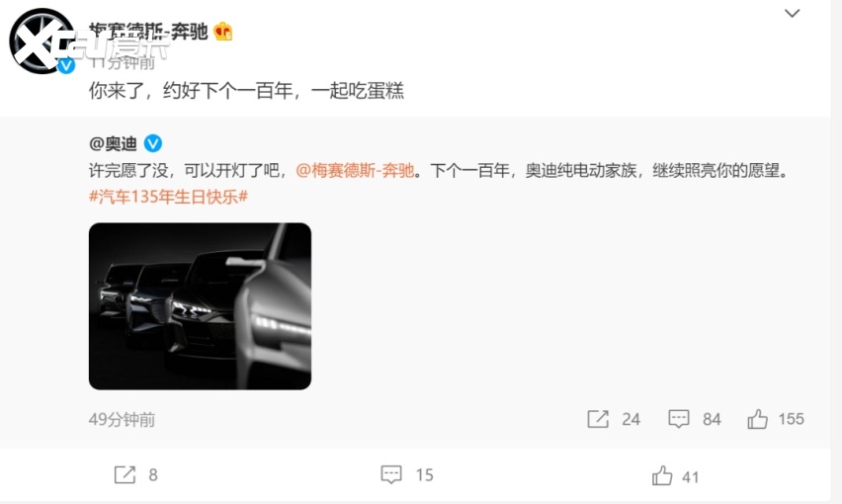Open 梅赛德斯-奔驰 account name link
This screenshot has height=504, width=842.
(x=148, y=32)
